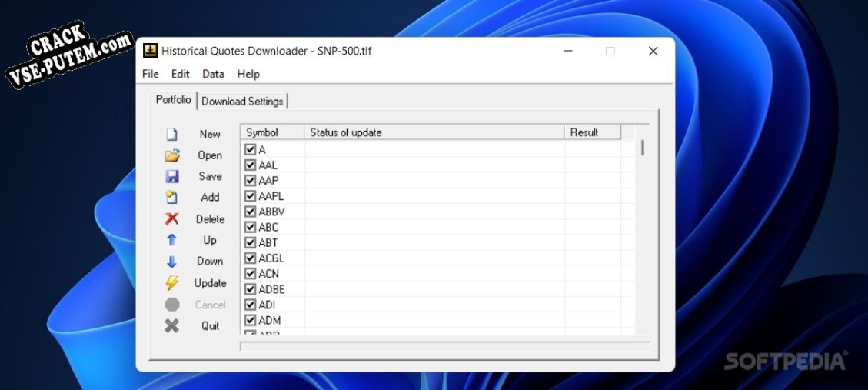
Task: Switch to the Portfolio tab
Action: 173,100
